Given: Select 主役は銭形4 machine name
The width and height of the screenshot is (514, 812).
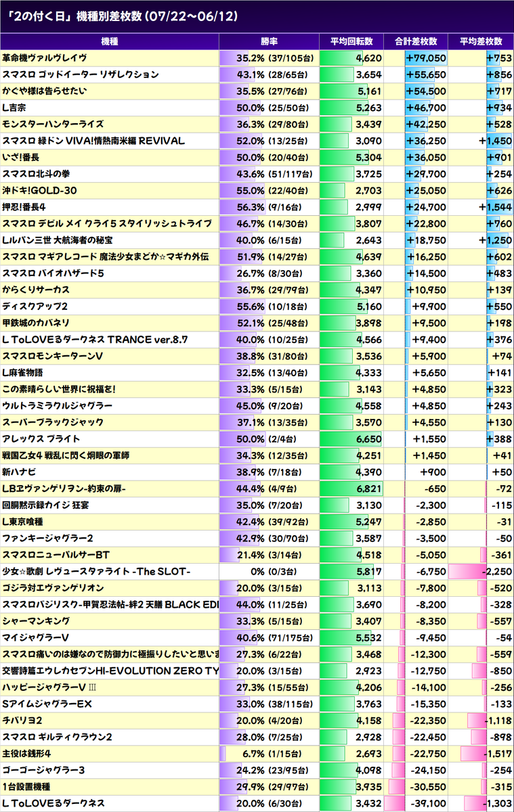Looking at the screenshot, I should coord(27,754).
